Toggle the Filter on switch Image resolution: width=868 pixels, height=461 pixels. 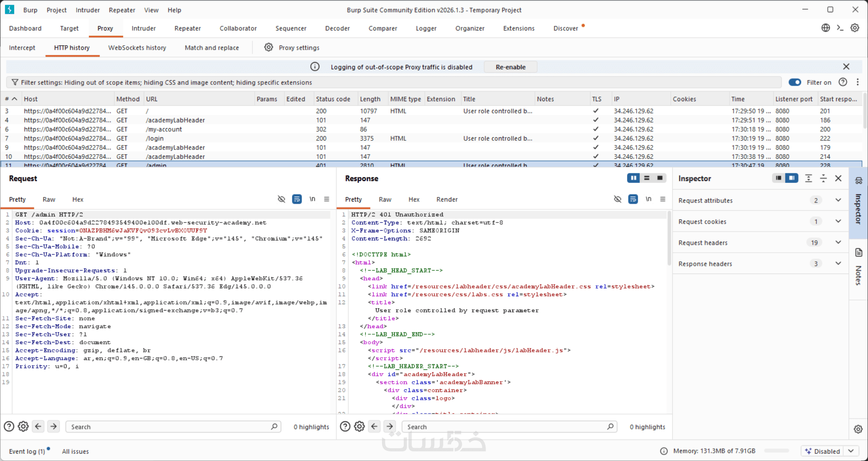[x=795, y=82]
